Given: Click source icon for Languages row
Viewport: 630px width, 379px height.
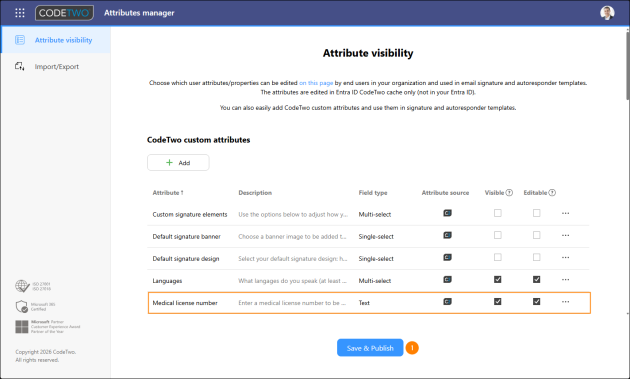Looking at the screenshot, I should tap(447, 279).
